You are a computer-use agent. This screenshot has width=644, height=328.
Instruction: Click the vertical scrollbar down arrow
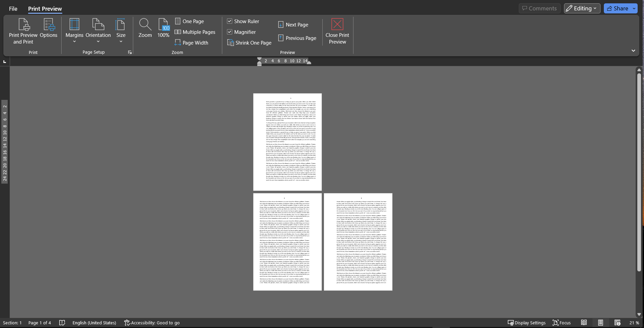click(x=639, y=314)
